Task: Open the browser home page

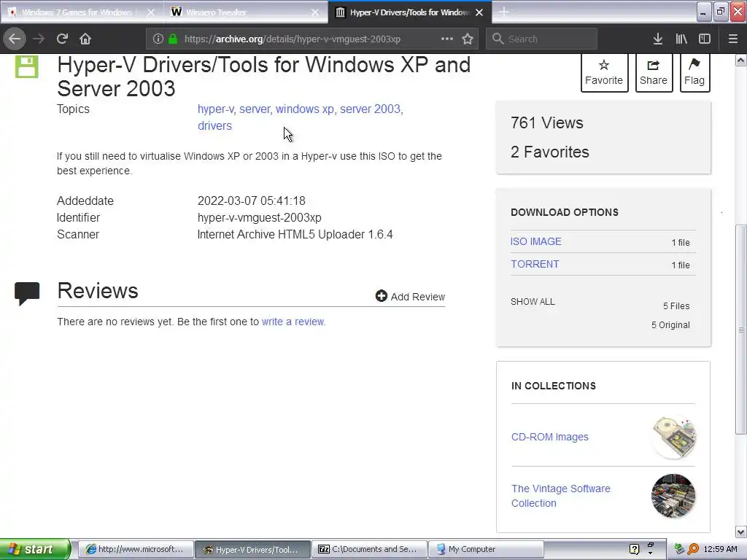Action: pos(85,39)
